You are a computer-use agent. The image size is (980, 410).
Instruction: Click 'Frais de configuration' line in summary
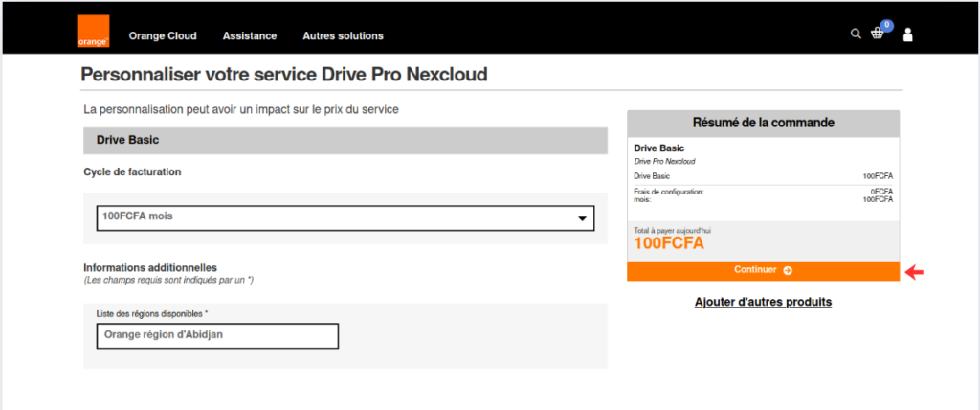669,192
